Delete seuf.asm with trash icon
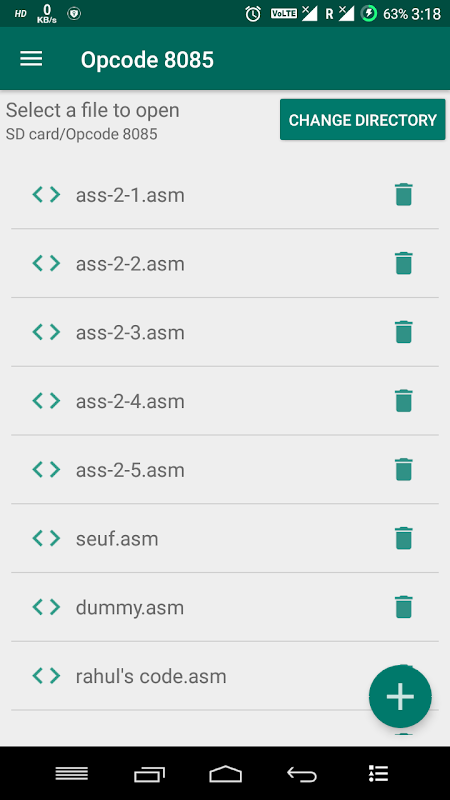Screen dimensions: 450x800 [x=403, y=538]
